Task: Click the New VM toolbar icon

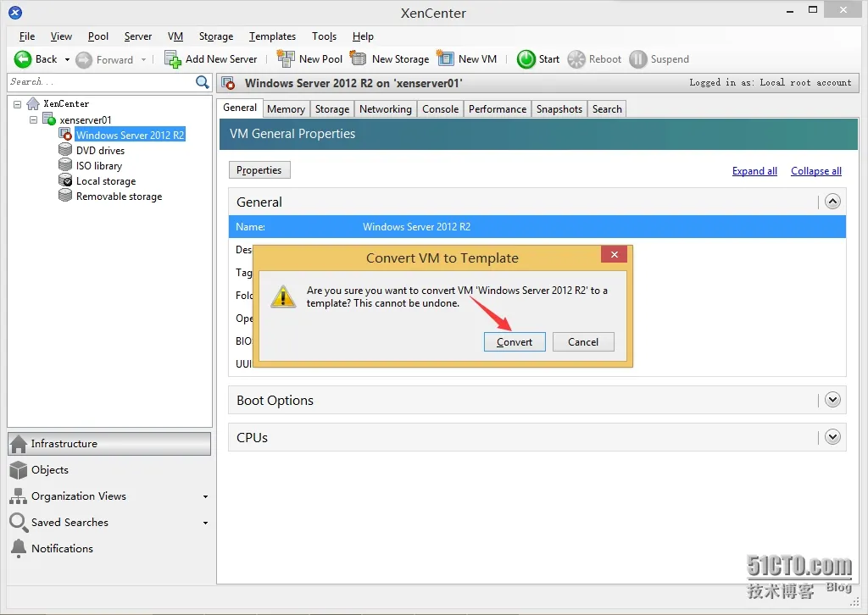Action: click(x=445, y=58)
